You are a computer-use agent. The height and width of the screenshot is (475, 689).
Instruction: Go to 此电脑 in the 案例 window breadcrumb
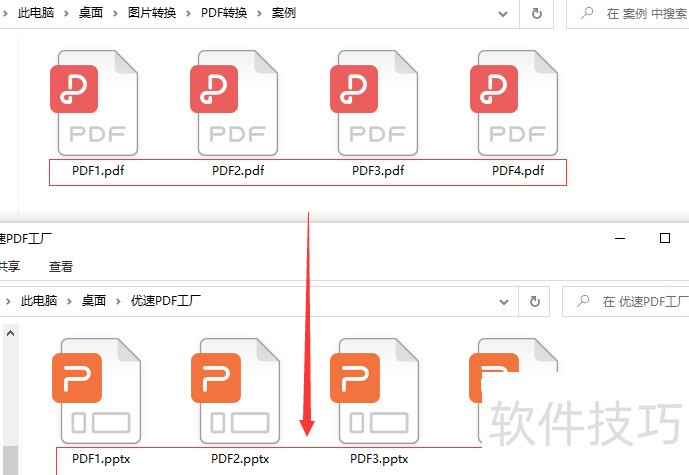click(36, 13)
